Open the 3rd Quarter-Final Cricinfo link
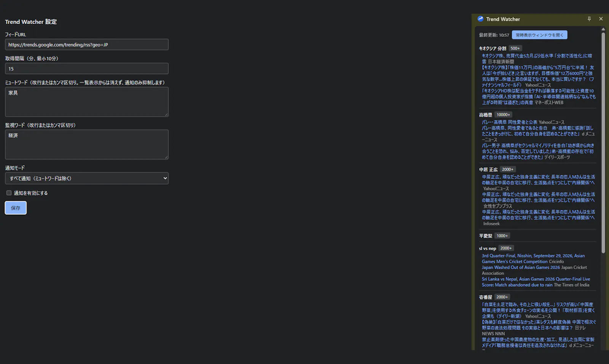609x364 pixels. pos(533,259)
